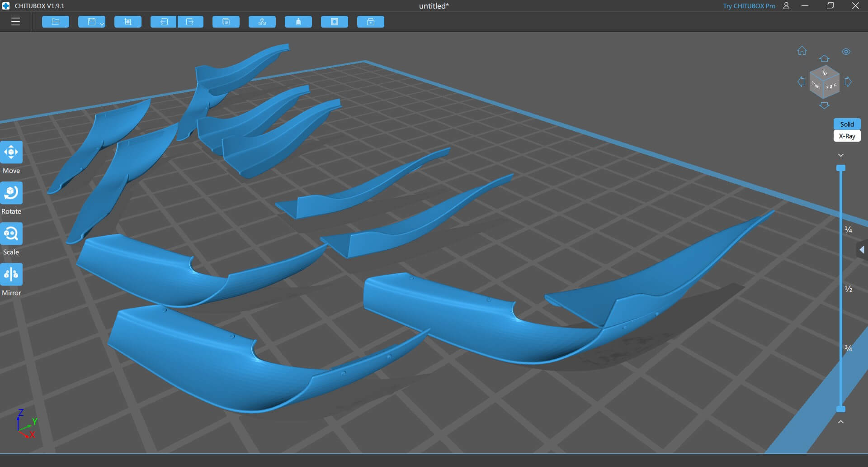
Task: Click the resin bottle toolbar icon
Action: (298, 22)
